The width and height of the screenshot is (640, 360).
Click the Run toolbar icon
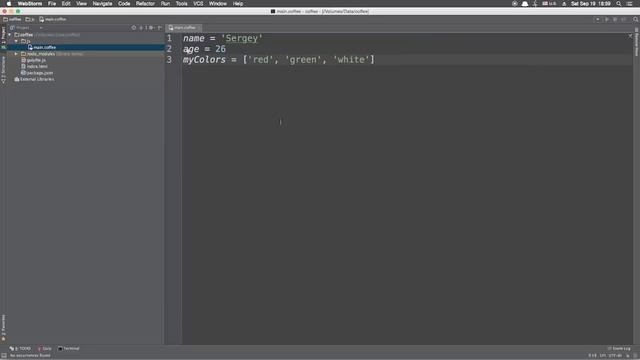607,19
